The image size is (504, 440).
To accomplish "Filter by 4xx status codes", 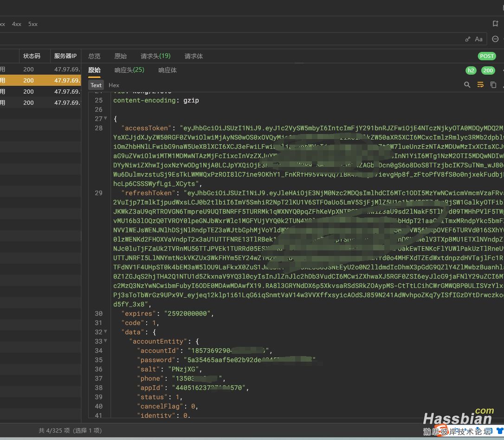I will click(x=17, y=24).
